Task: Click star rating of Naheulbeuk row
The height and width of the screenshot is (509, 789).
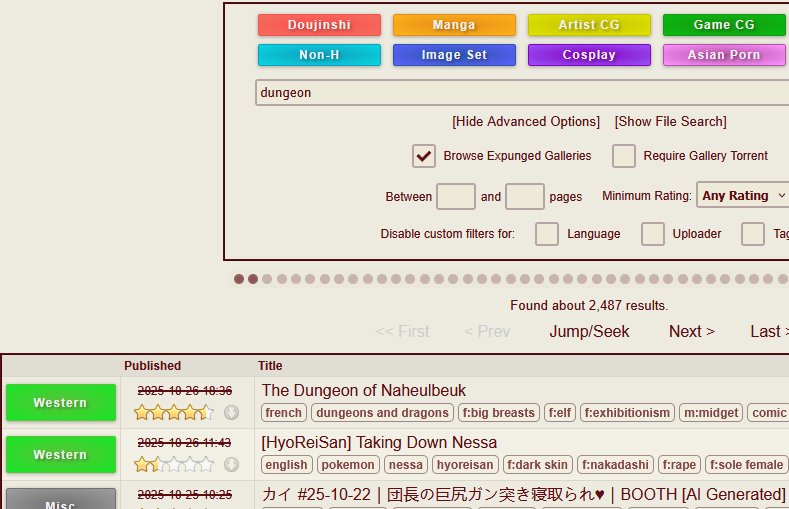Action: pyautogui.click(x=174, y=412)
